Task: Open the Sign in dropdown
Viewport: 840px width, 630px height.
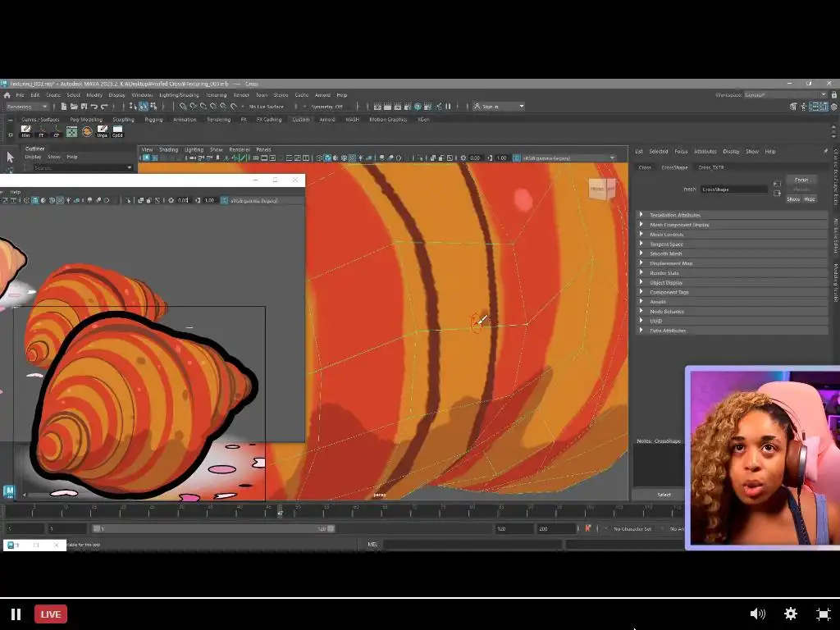Action: tap(498, 107)
